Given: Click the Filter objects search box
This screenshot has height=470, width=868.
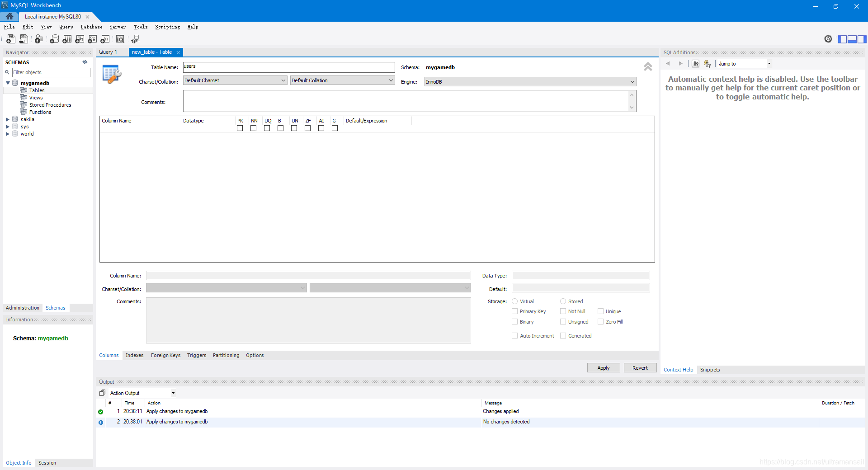Looking at the screenshot, I should click(x=51, y=72).
